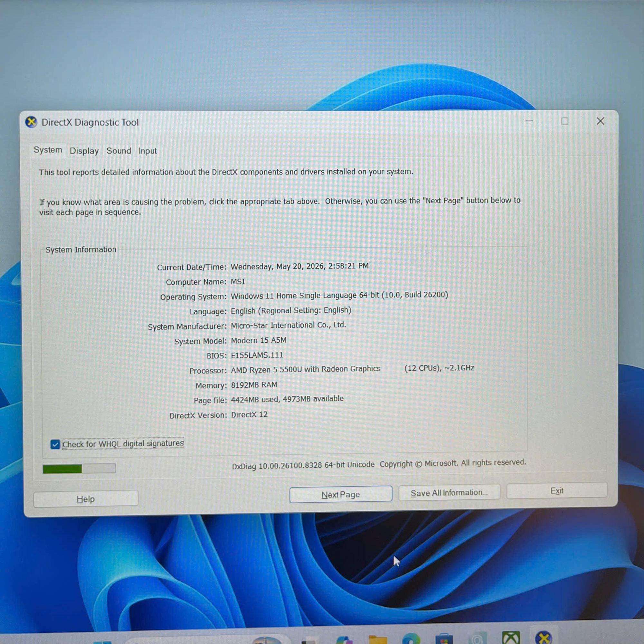Click the green progress bar
Screen dimensions: 644x644
[x=79, y=469]
